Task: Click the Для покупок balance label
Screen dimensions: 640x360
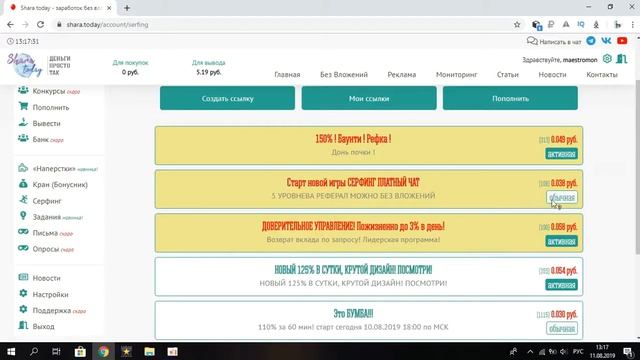Action: click(x=130, y=63)
